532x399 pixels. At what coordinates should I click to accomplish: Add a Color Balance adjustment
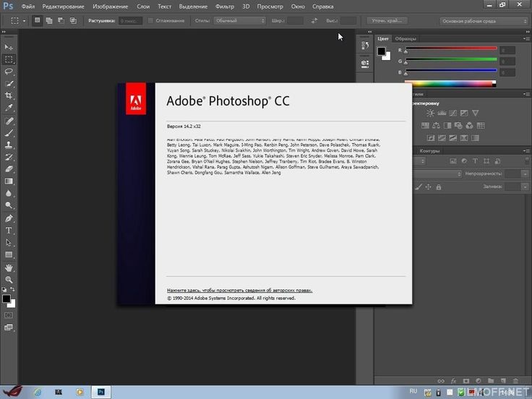coord(436,126)
